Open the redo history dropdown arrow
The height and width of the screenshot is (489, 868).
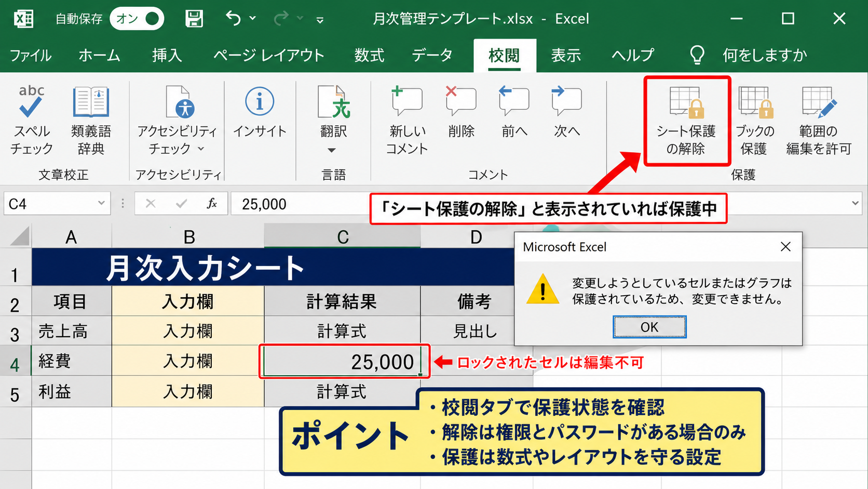pyautogui.click(x=300, y=19)
